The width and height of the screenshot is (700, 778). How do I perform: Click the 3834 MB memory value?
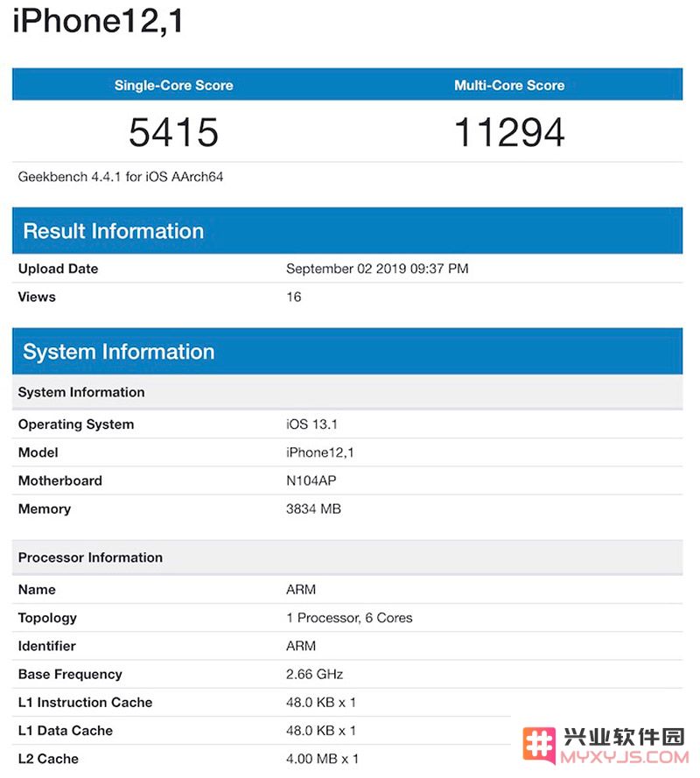(x=313, y=509)
